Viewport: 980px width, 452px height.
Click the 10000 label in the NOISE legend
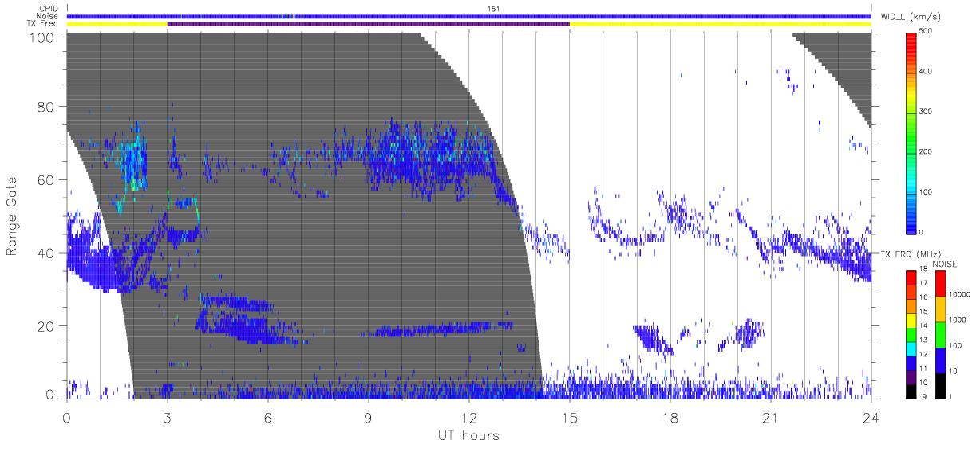961,293
